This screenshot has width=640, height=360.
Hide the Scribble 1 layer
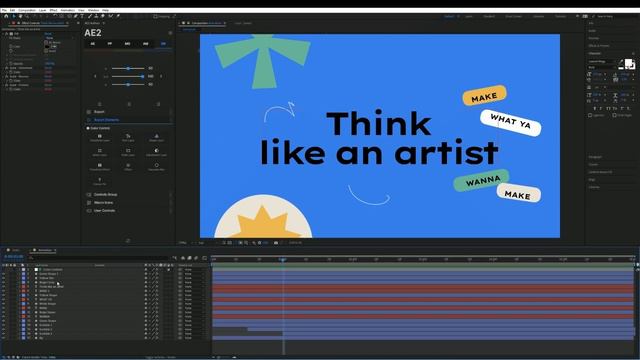[x=4, y=325]
